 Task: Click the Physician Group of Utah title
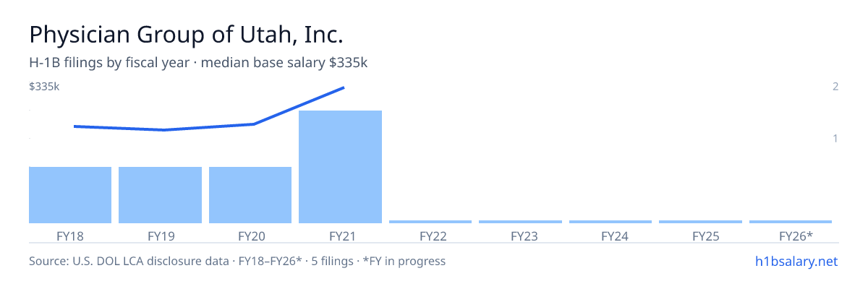tap(186, 35)
